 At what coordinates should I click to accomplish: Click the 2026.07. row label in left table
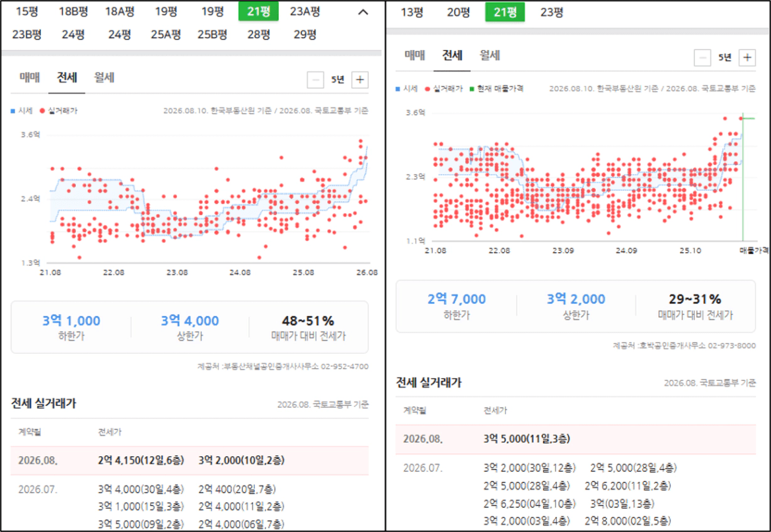[38, 490]
